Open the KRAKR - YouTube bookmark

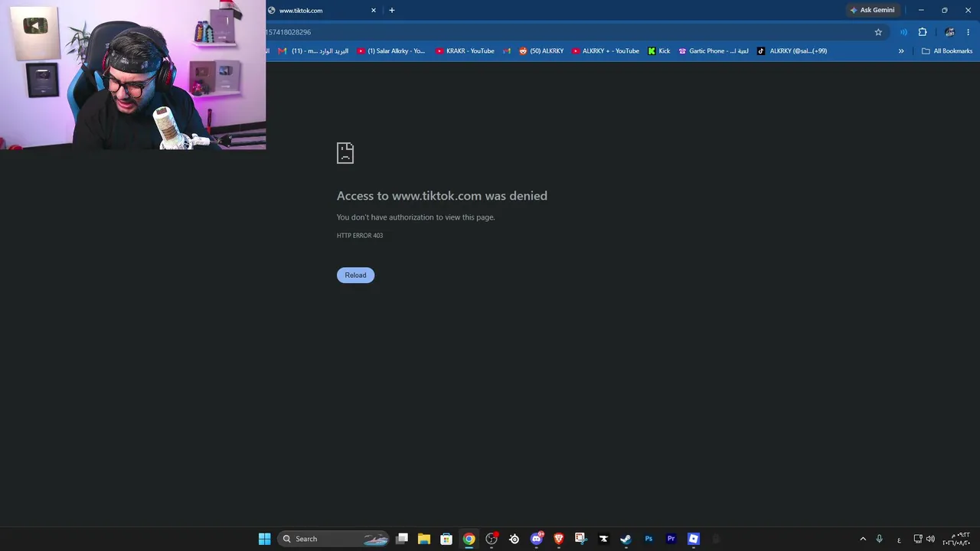point(465,51)
